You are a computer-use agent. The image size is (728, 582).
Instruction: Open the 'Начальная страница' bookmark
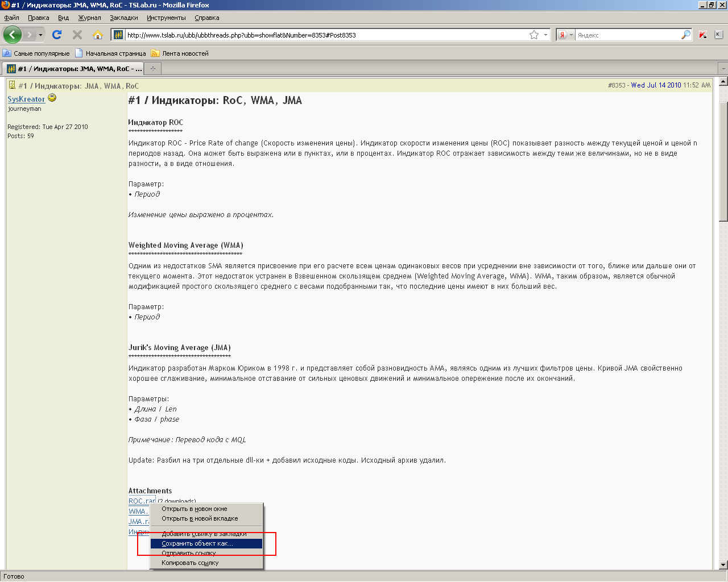pyautogui.click(x=110, y=53)
